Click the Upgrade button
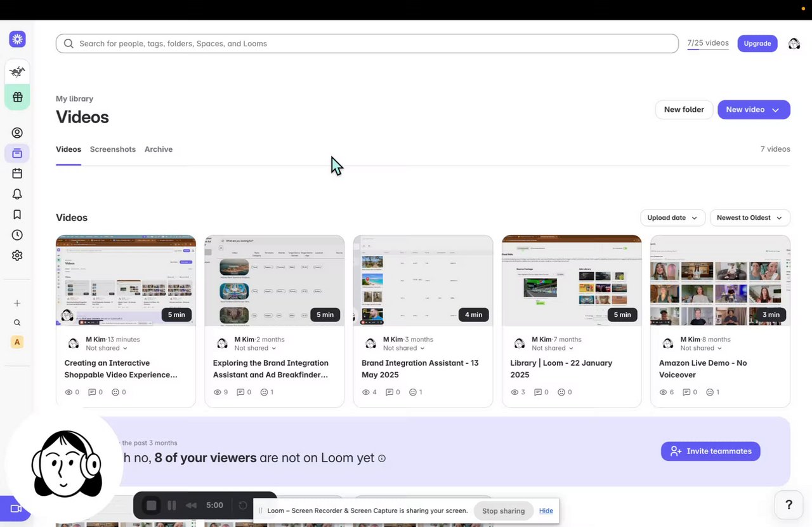812x527 pixels. pos(757,43)
